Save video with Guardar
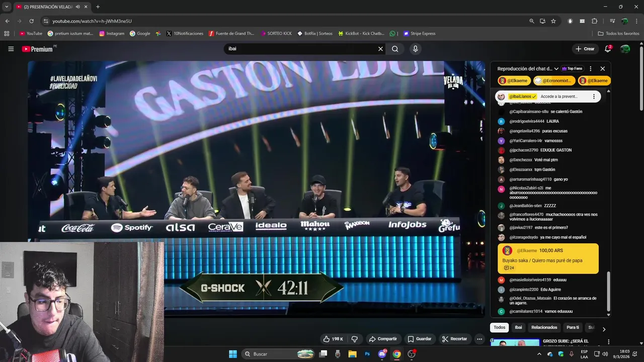 point(420,339)
